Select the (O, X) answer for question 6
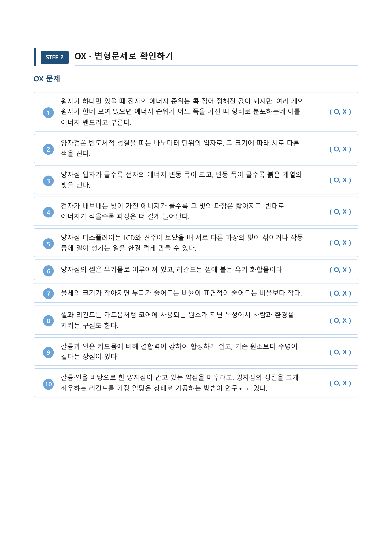Viewport: 392px width, 555px height. click(340, 270)
